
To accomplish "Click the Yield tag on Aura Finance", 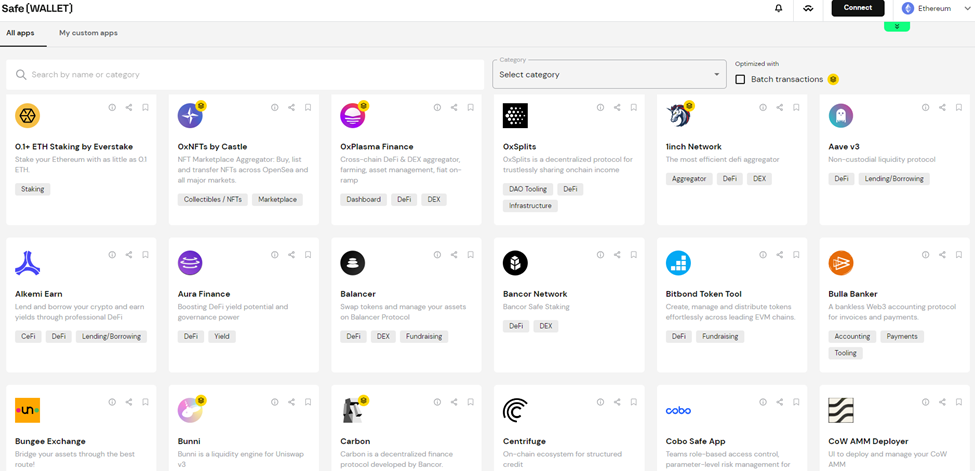I will coord(222,337).
